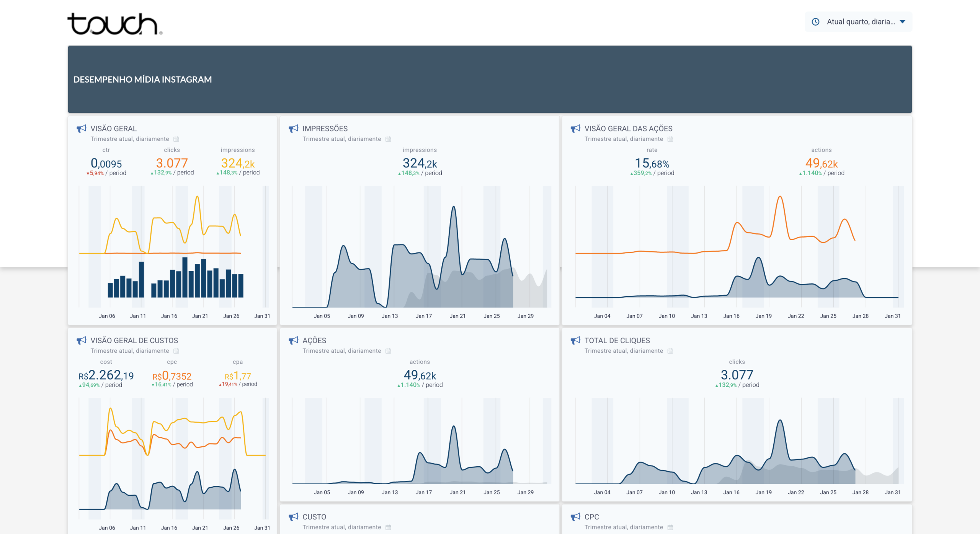Click the touch logo

pyautogui.click(x=114, y=24)
